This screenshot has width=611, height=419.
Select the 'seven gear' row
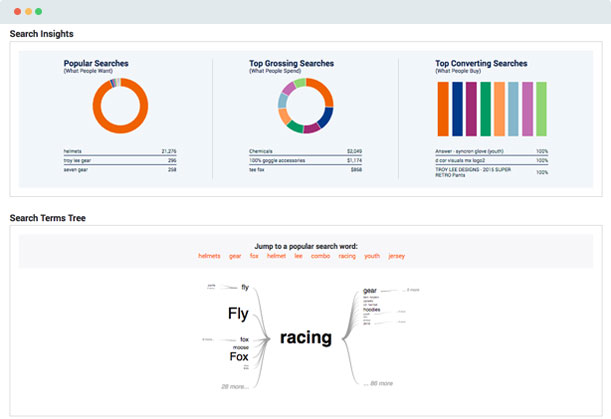point(120,170)
